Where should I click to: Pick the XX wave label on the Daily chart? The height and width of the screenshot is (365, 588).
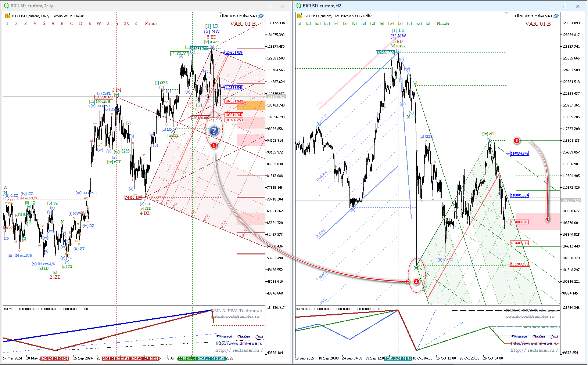click(126, 24)
